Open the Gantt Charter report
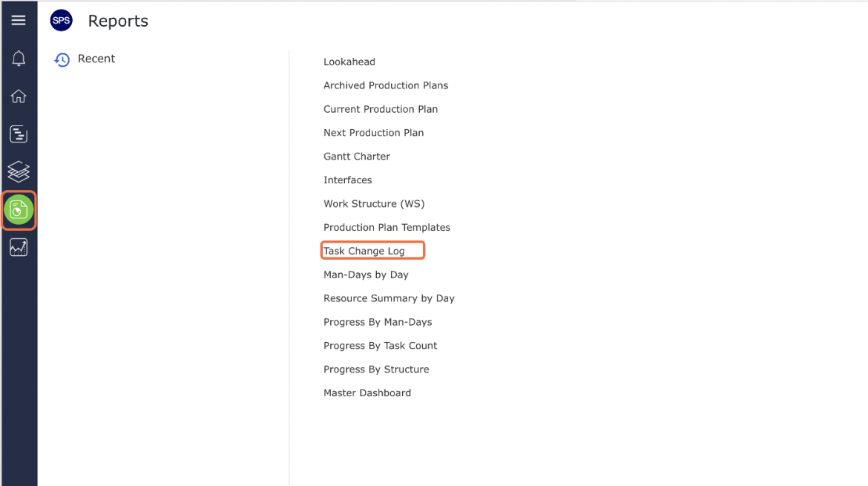The image size is (868, 486). [x=357, y=157]
